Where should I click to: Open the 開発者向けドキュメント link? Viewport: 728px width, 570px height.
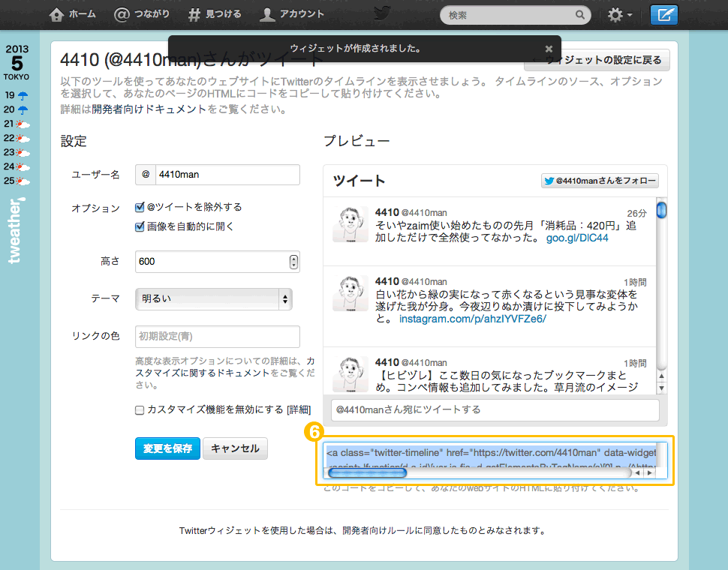pos(149,109)
